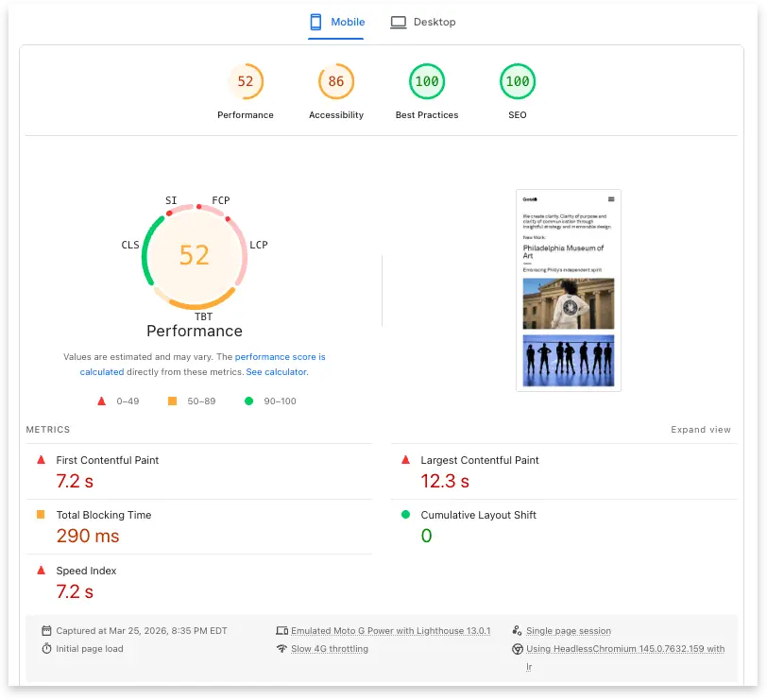Expand the metrics using Expand view
Screen dimensions: 767x700
(x=701, y=429)
